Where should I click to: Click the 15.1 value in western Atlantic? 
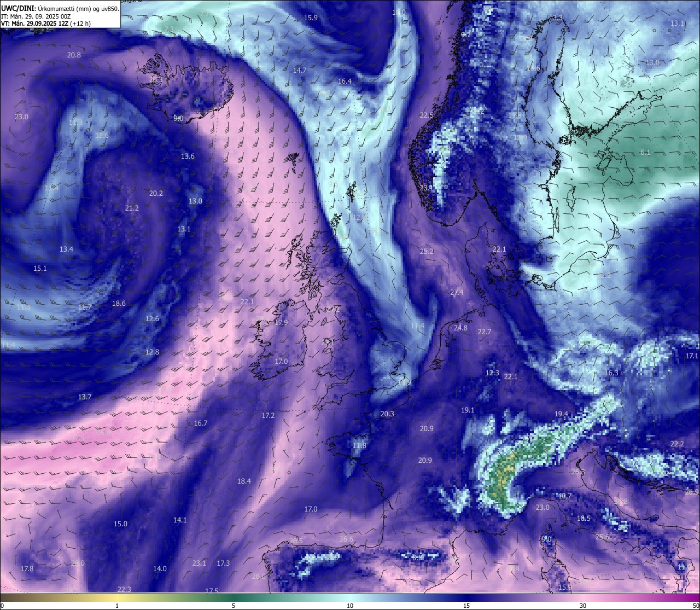(40, 268)
